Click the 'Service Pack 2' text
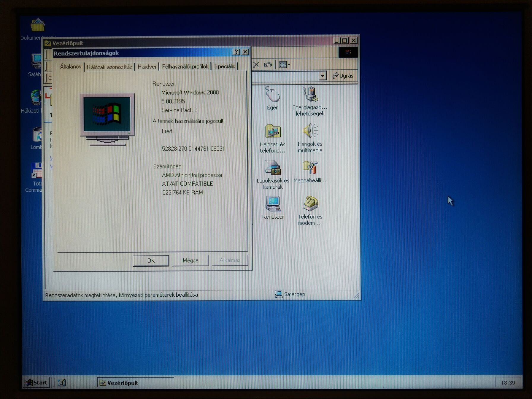The height and width of the screenshot is (399, 532). coord(180,110)
